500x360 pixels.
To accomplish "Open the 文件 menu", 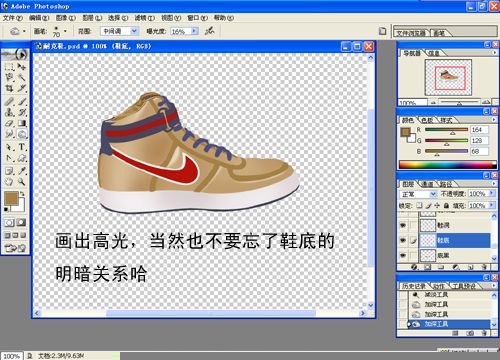I will [13, 18].
